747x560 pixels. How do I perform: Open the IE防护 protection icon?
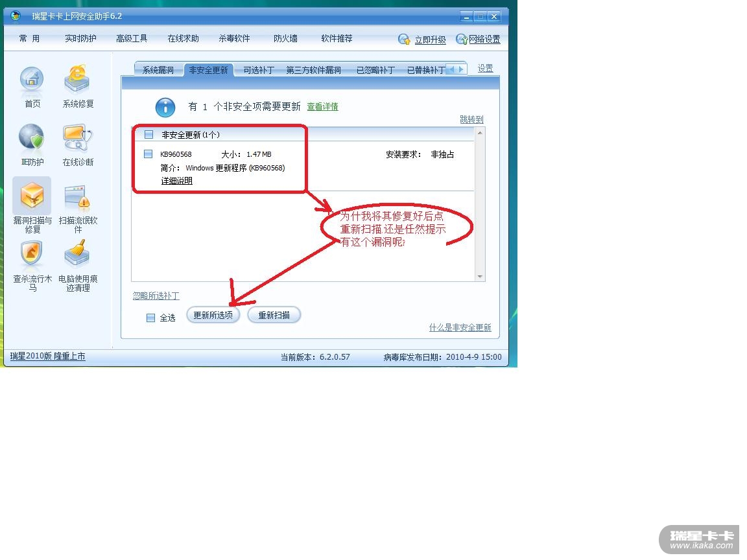tap(32, 137)
